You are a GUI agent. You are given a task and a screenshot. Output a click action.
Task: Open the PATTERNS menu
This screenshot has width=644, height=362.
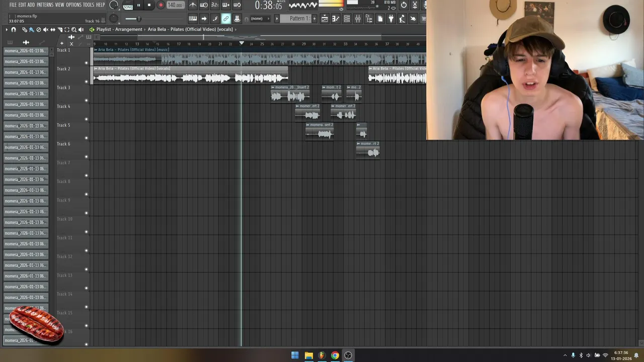tap(45, 5)
